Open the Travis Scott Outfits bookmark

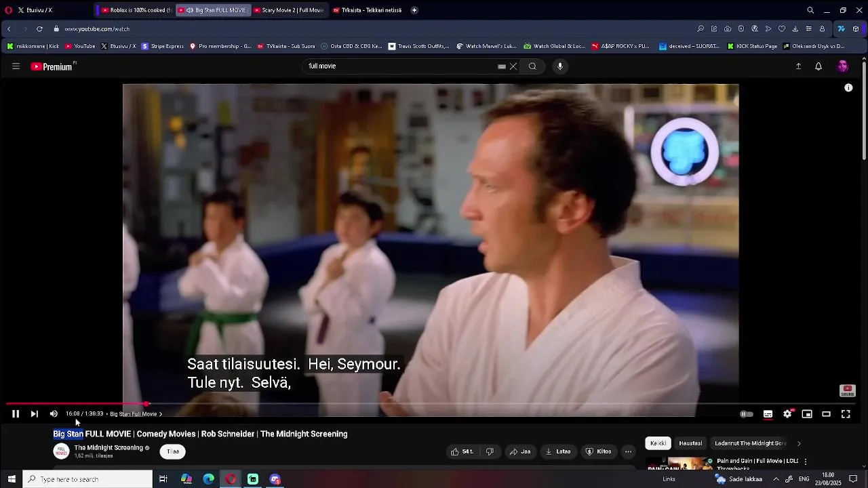[x=418, y=47]
